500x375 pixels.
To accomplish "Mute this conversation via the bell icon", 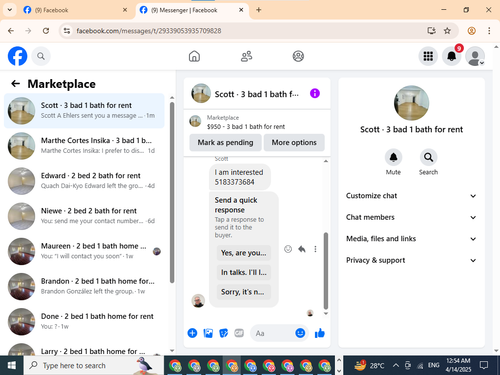I will click(x=393, y=157).
